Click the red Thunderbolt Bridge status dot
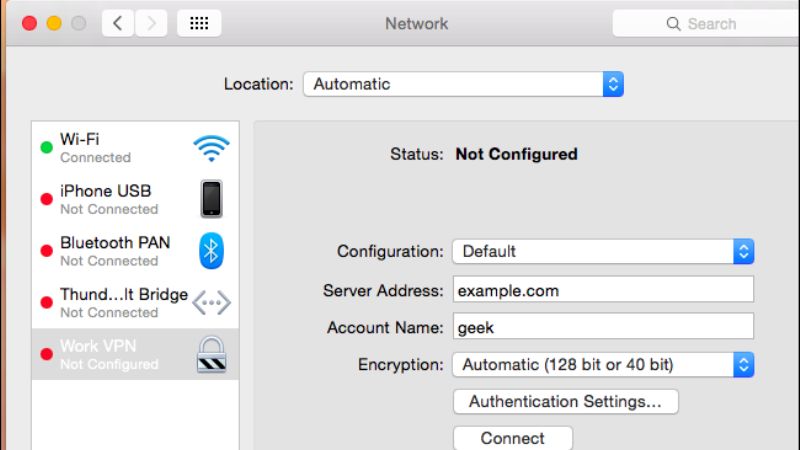 (46, 303)
